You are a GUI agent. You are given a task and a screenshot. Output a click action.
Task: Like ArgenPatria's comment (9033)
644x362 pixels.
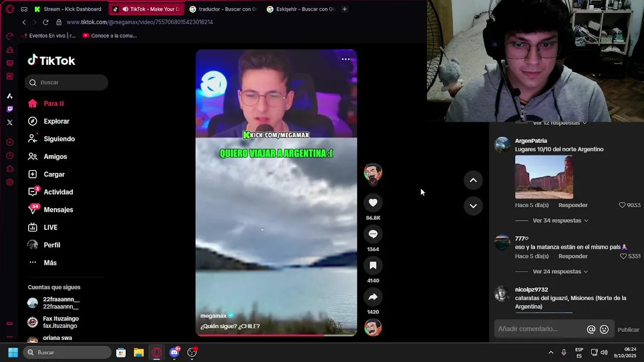click(622, 205)
